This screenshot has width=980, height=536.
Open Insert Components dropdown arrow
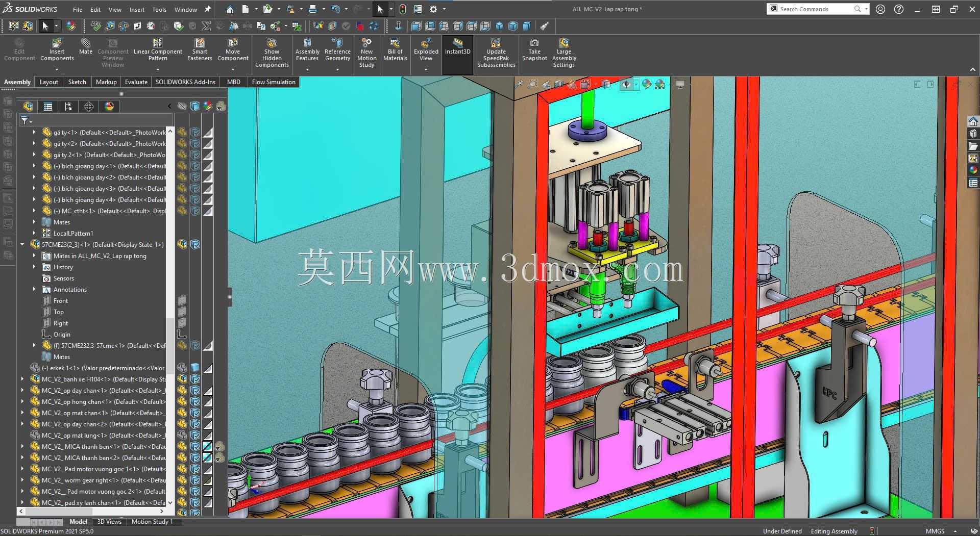(57, 69)
